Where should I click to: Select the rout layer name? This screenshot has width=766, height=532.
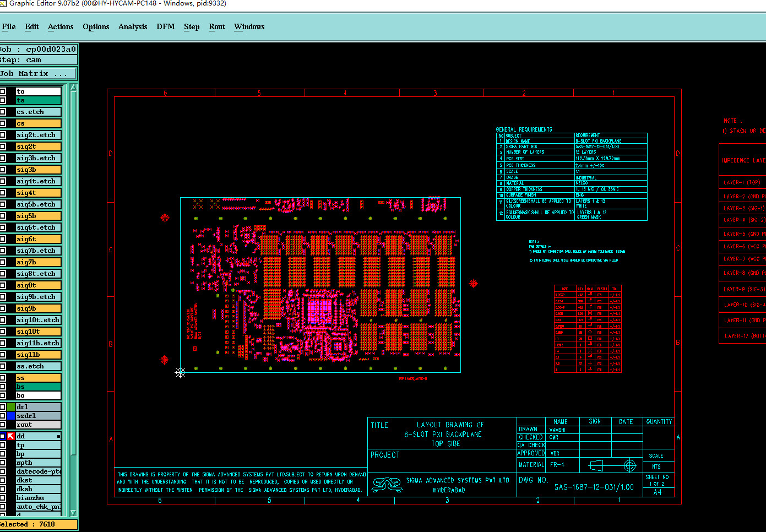pos(39,425)
